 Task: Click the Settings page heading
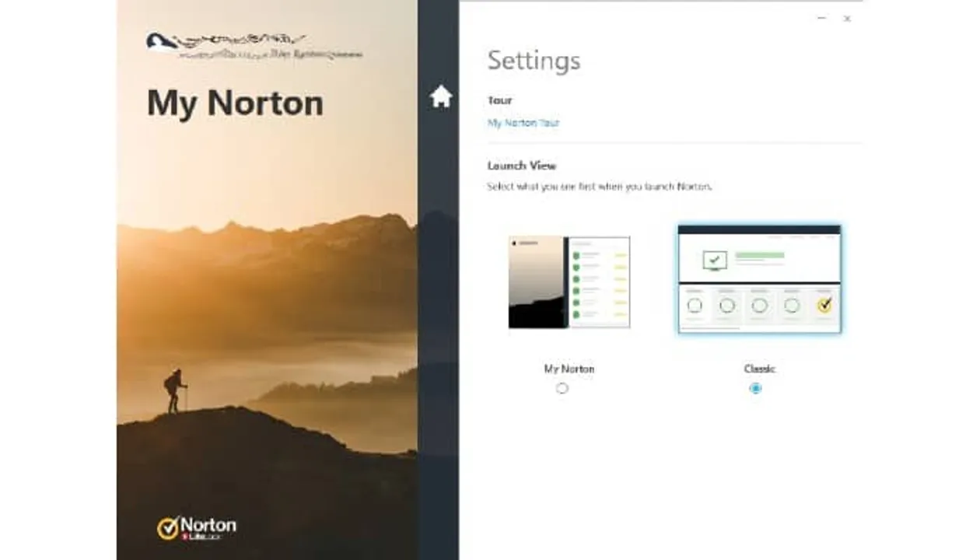tap(534, 61)
